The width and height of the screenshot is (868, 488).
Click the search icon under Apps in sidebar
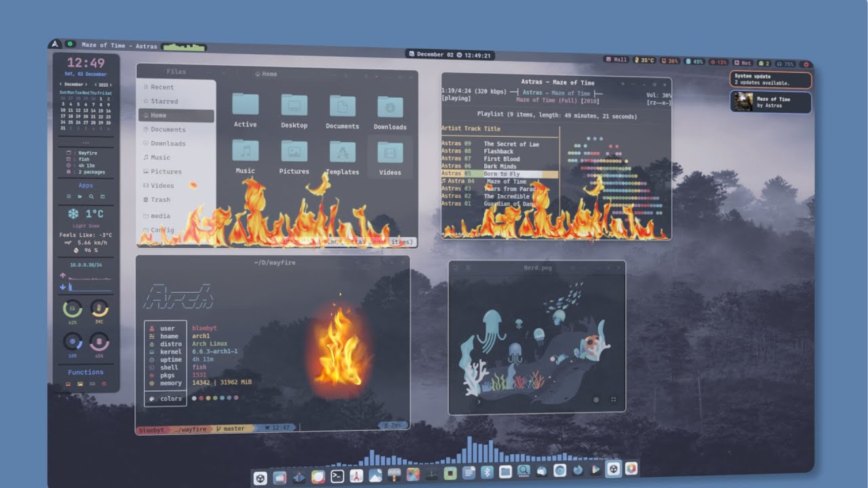[x=92, y=197]
